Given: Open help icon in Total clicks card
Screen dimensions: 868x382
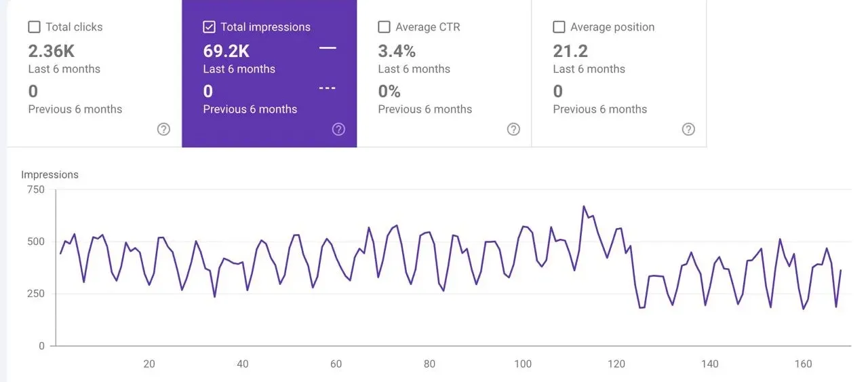Looking at the screenshot, I should pyautogui.click(x=163, y=130).
